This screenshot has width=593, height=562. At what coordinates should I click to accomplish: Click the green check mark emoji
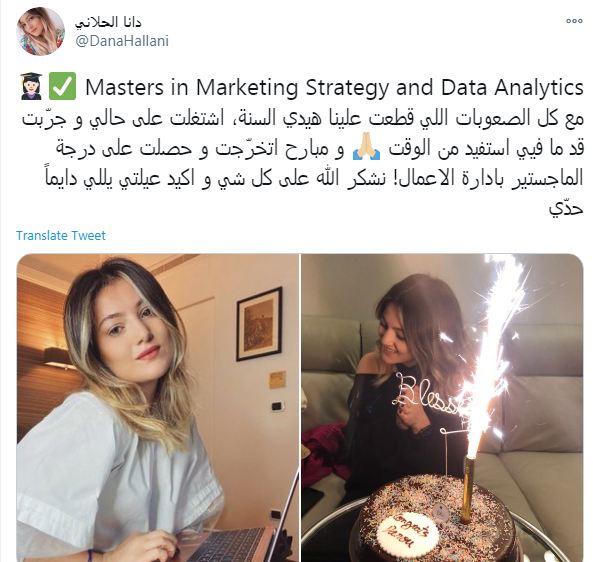[x=62, y=87]
